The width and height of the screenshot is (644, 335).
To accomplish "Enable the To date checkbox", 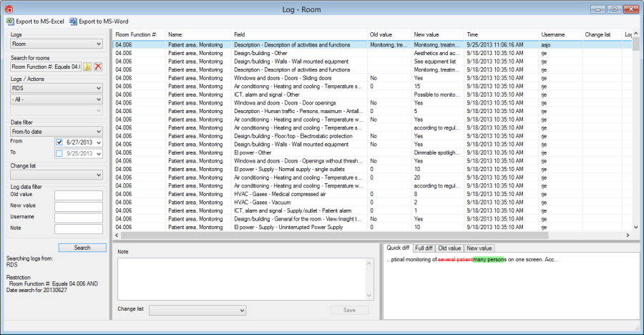I will (60, 153).
